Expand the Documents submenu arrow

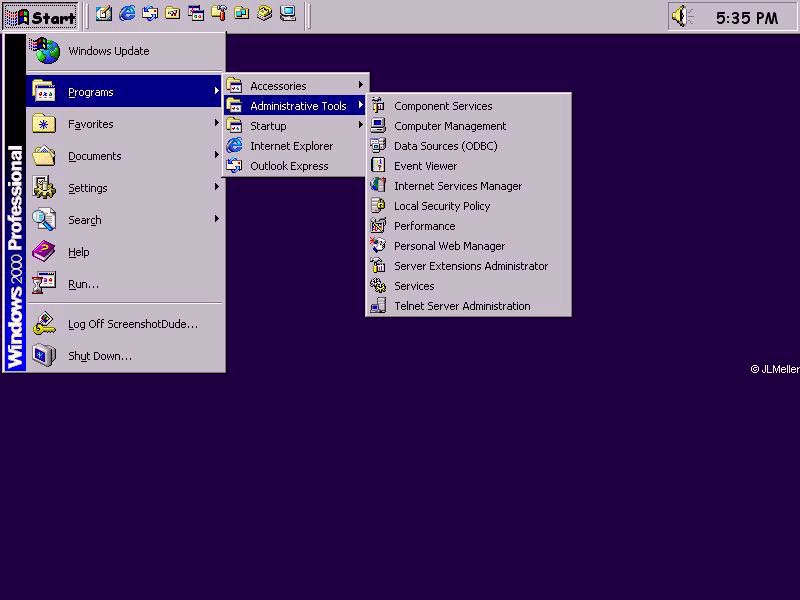tap(216, 155)
